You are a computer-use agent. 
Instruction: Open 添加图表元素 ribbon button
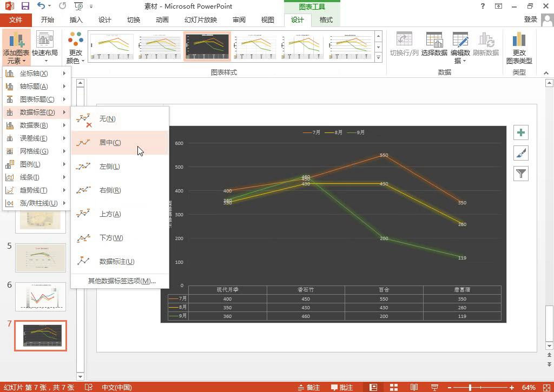[16, 48]
